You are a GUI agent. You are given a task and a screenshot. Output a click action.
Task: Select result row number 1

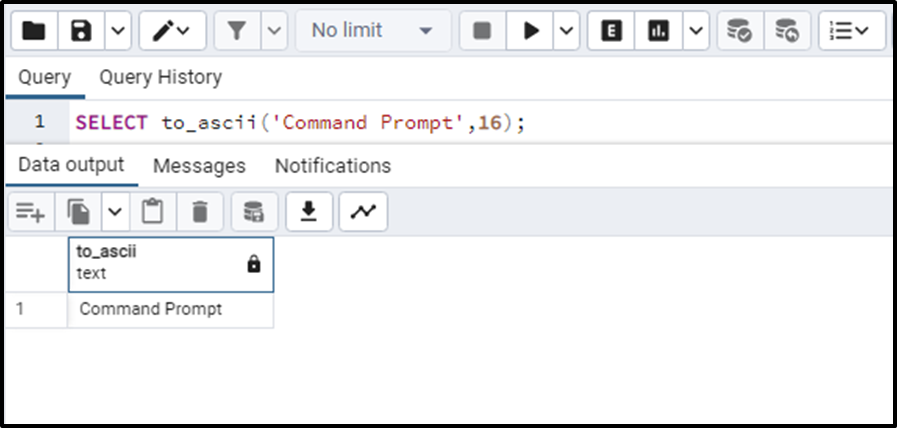(x=37, y=310)
